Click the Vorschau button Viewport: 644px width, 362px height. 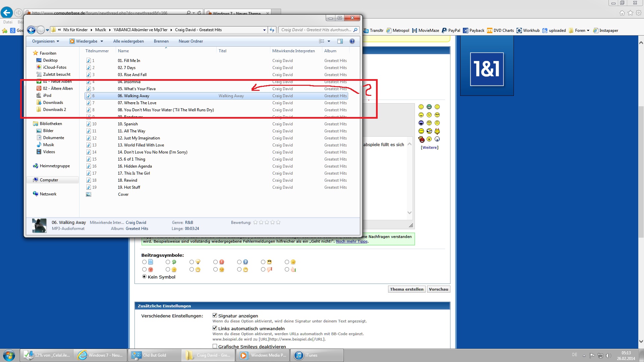(438, 289)
